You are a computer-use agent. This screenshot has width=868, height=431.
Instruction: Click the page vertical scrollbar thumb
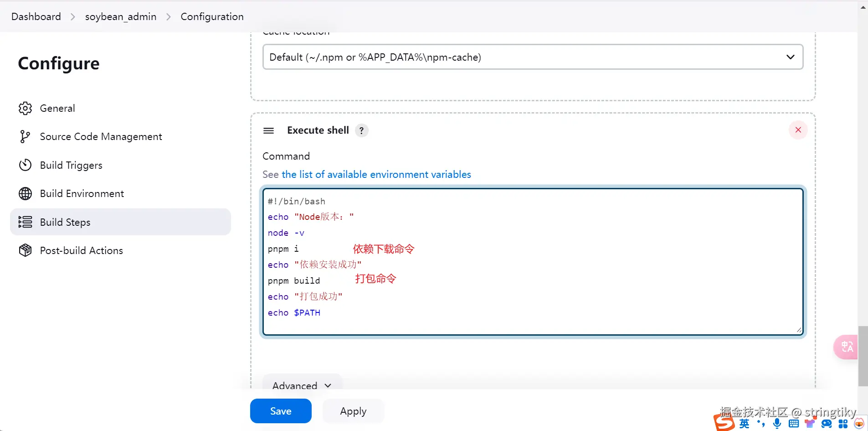coord(863,356)
